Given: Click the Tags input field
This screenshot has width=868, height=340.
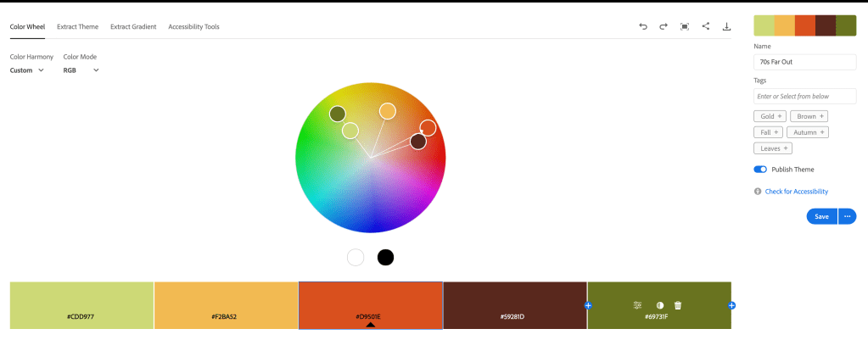Looking at the screenshot, I should (x=805, y=96).
